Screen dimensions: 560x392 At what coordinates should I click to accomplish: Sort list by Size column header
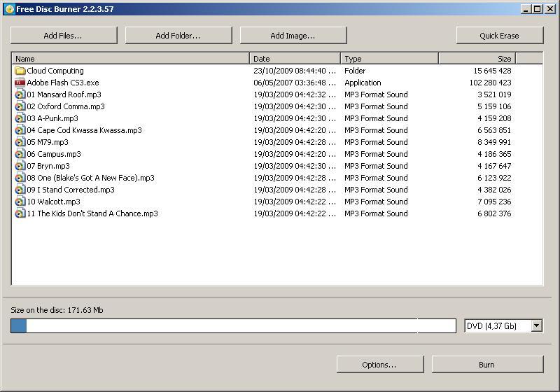(x=477, y=59)
